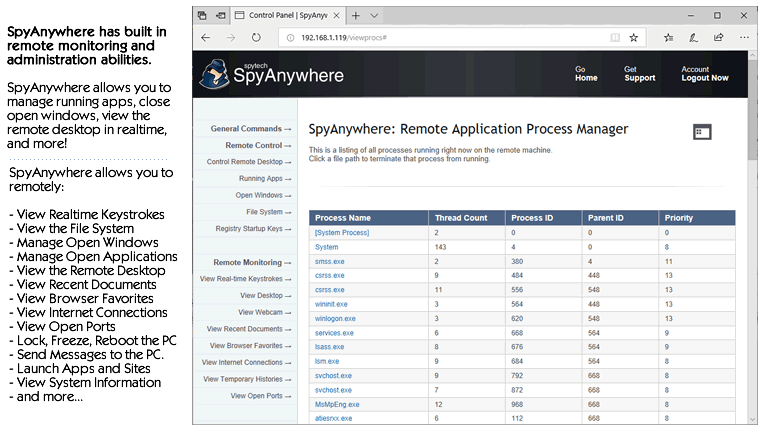Open Control Remote Desktop link
The height and width of the screenshot is (445, 761).
(x=248, y=162)
